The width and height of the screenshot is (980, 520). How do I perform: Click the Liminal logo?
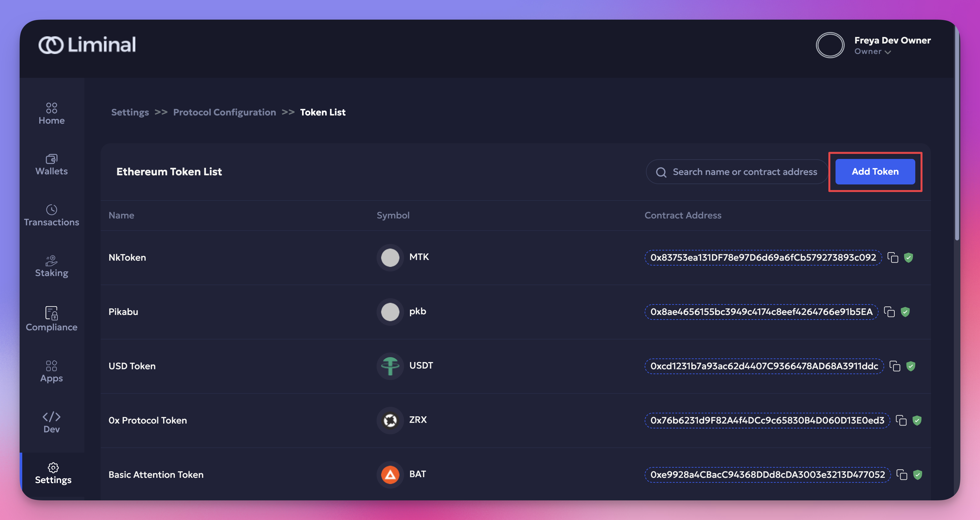pos(87,45)
